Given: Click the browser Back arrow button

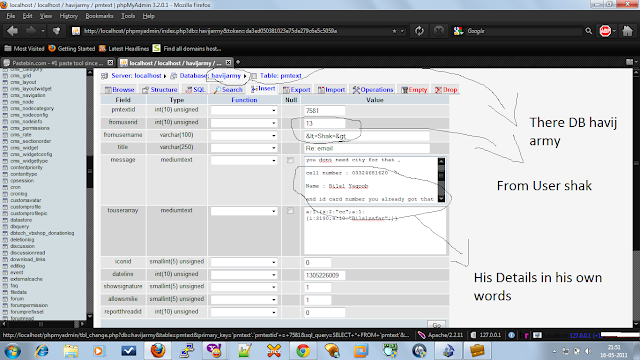Looking at the screenshot, I should coord(12,31).
